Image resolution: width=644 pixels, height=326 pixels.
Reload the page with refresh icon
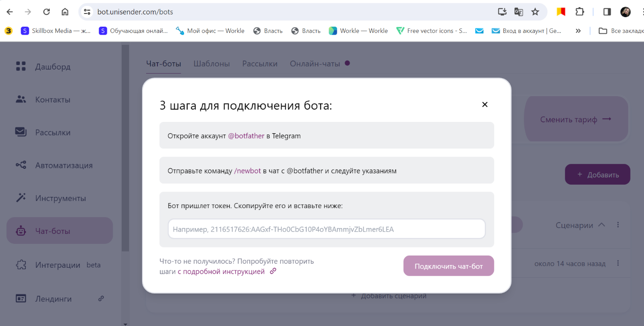pos(46,12)
